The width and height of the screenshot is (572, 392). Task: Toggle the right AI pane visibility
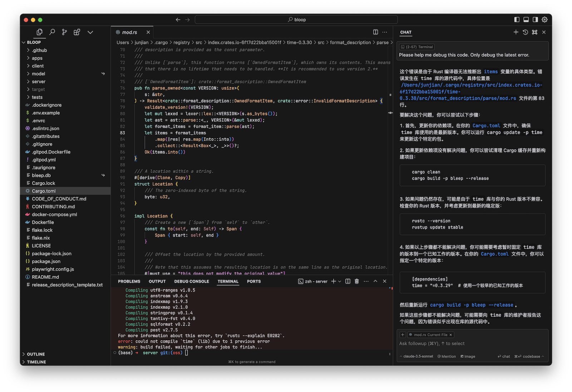(x=535, y=20)
